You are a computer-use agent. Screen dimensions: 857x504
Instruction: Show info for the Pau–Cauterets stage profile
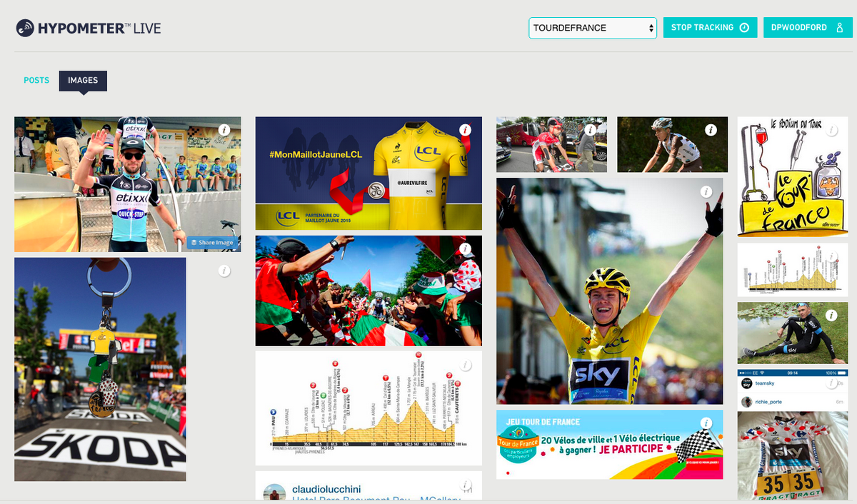tap(466, 365)
